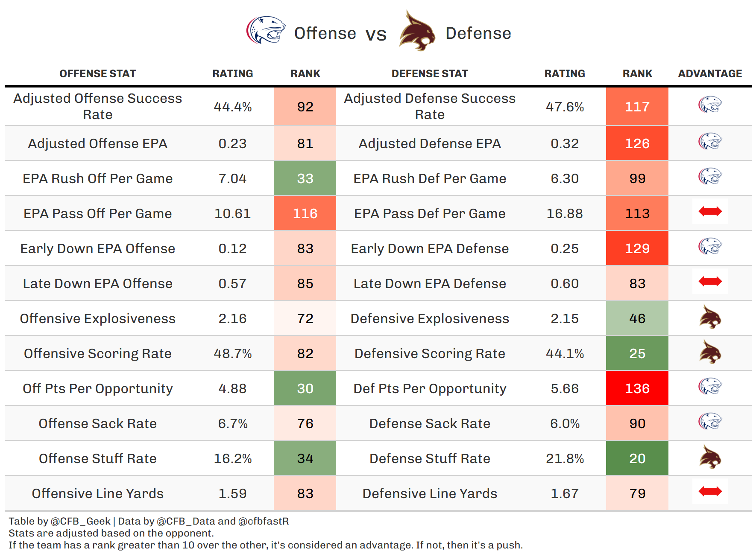Click the DEFENSE STAT column header

(x=430, y=74)
